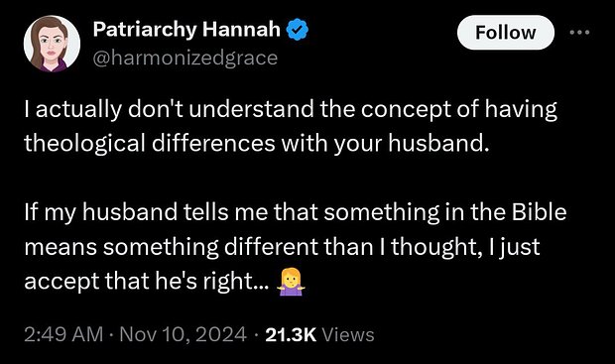Click the separator dot before the view count
The image size is (615, 364).
257,335
